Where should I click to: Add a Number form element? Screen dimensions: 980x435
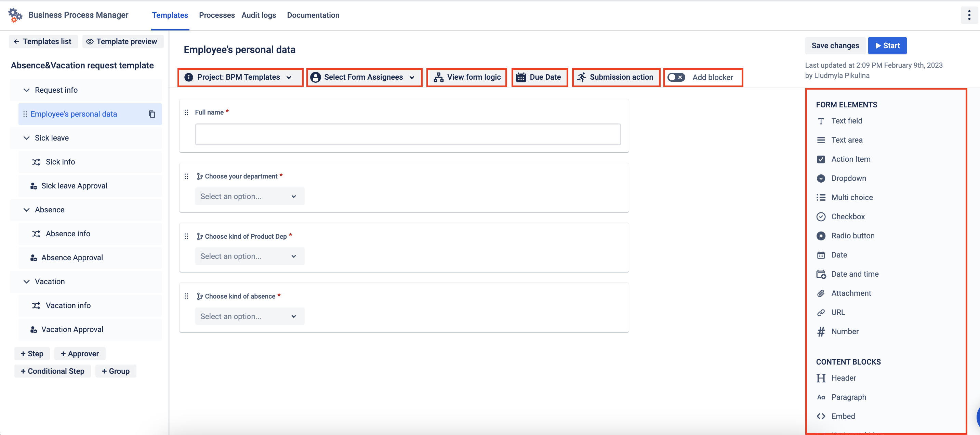pyautogui.click(x=845, y=331)
